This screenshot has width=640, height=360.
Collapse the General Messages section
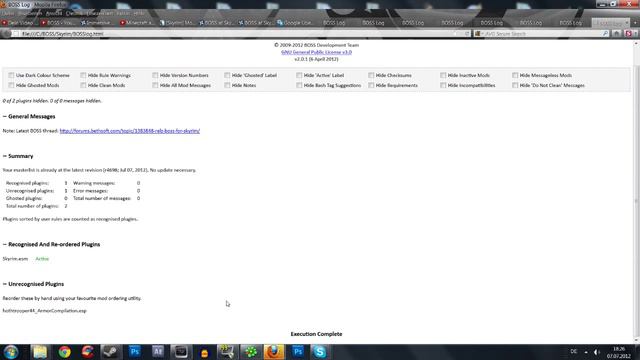point(29,116)
